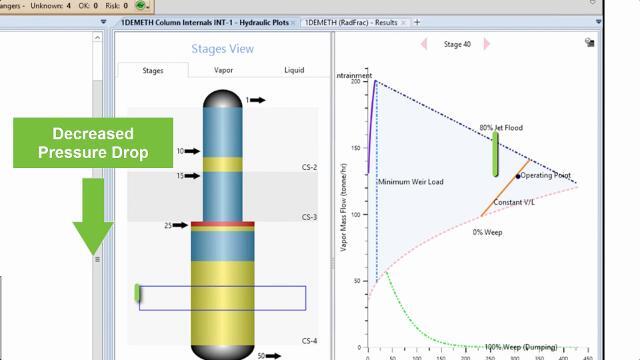The width and height of the screenshot is (640, 360).
Task: Close the Hydraulic Plots tab
Action: coord(293,23)
